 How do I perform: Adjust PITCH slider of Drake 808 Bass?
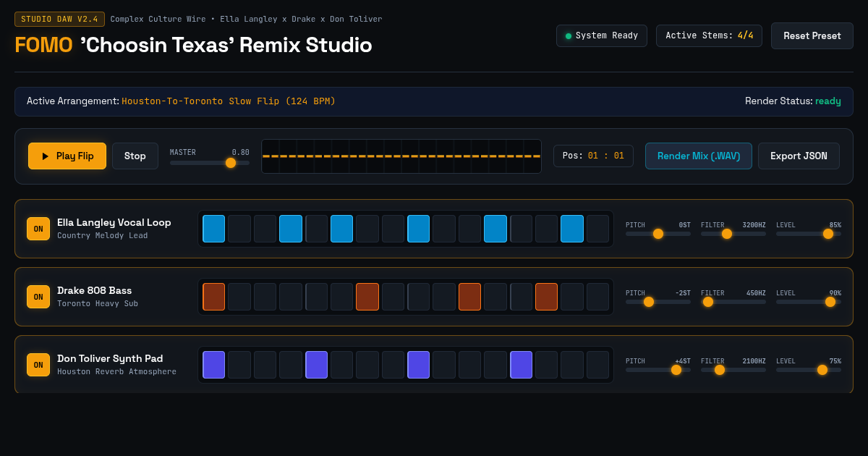click(x=658, y=302)
